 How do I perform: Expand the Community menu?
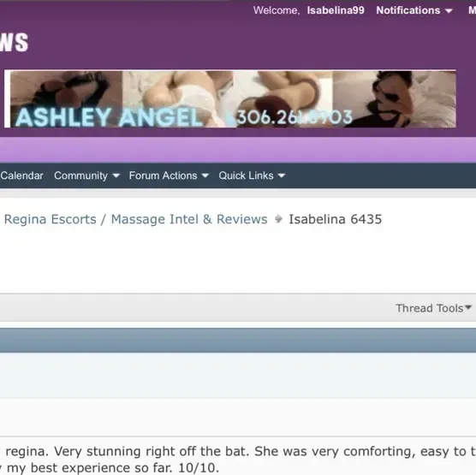[x=86, y=175]
